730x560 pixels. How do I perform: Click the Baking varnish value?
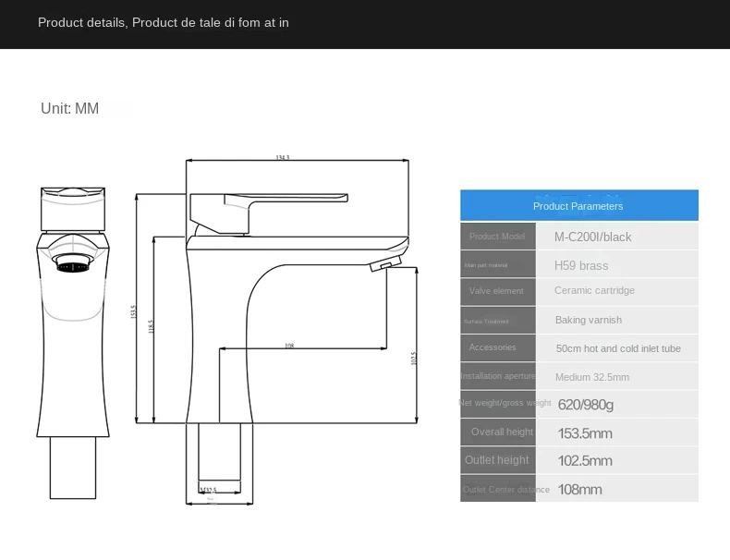589,321
